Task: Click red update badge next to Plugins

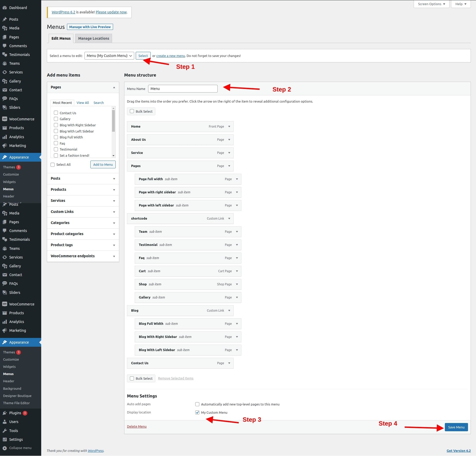Action: point(25,413)
